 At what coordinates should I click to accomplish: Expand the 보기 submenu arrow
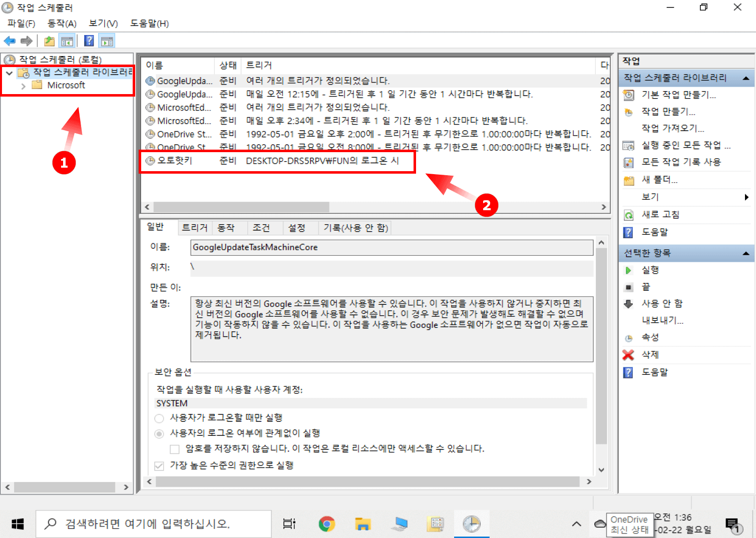pyautogui.click(x=746, y=197)
